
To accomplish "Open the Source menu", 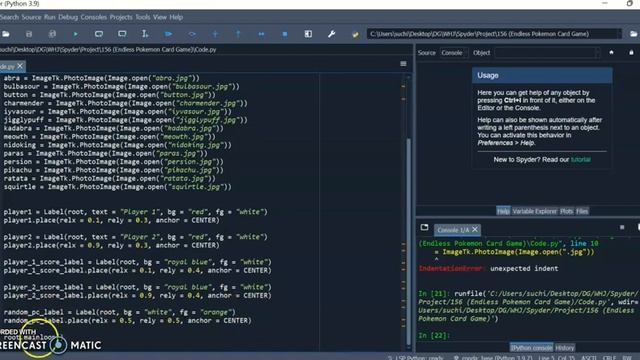I will click(31, 17).
